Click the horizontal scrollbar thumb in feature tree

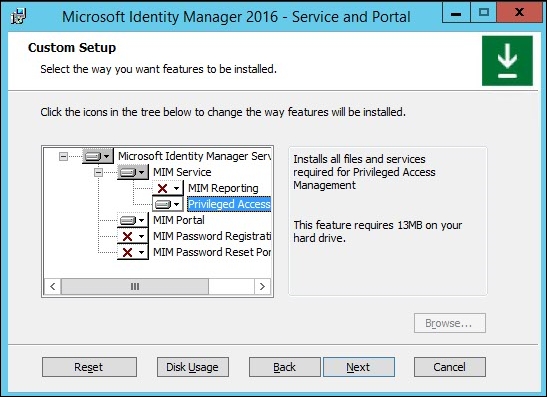click(x=135, y=286)
